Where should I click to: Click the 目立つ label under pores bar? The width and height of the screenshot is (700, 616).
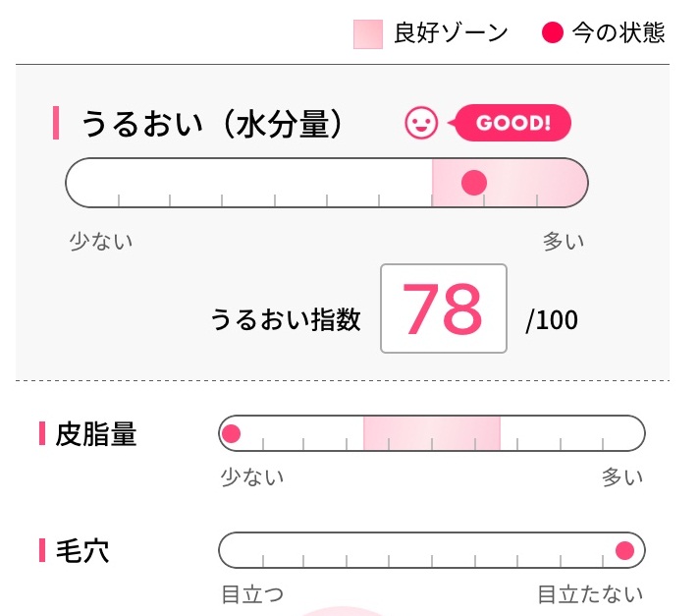tap(252, 594)
